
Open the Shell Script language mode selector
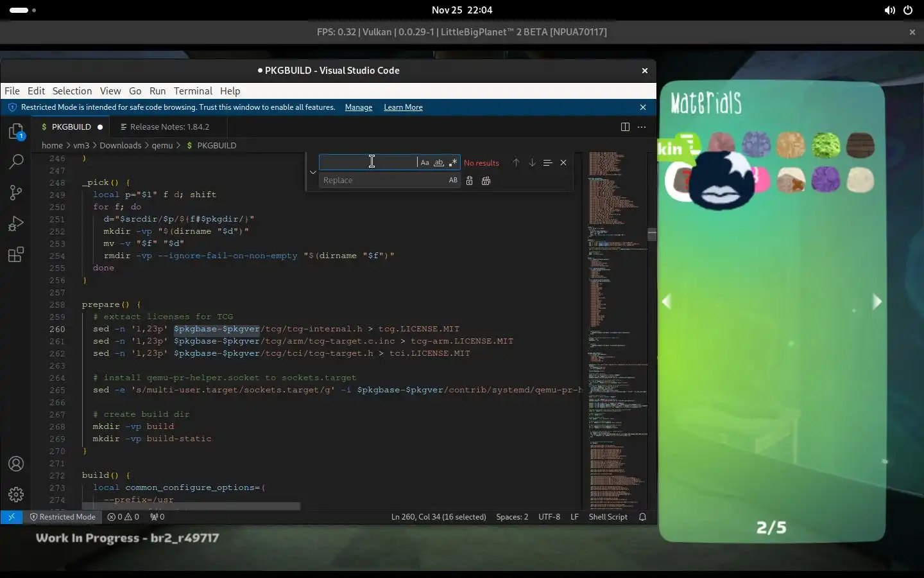click(608, 517)
